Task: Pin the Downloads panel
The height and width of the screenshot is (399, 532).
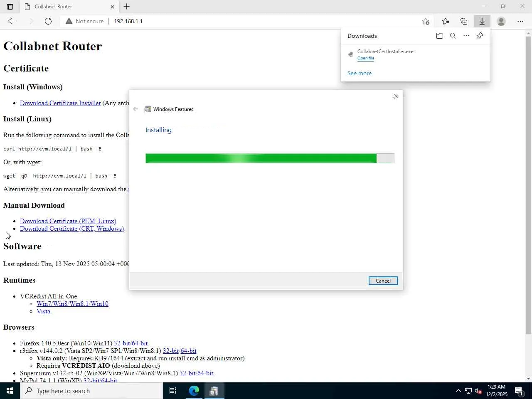Action: (x=480, y=36)
